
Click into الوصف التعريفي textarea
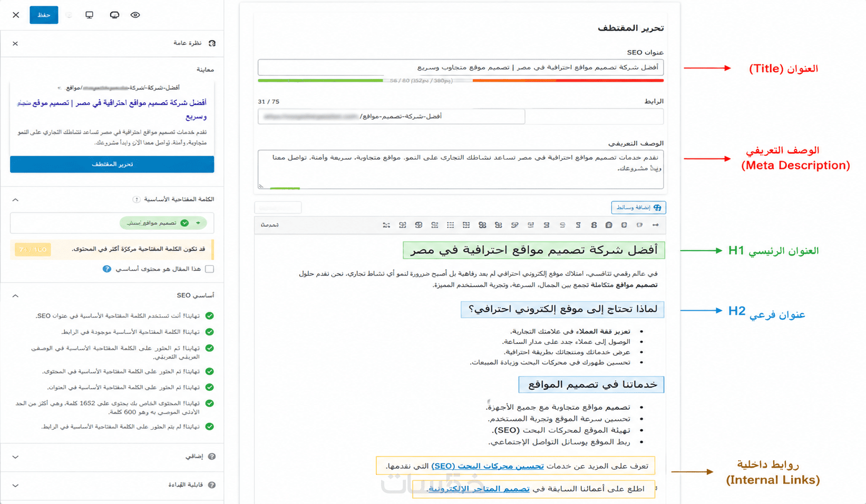click(461, 169)
